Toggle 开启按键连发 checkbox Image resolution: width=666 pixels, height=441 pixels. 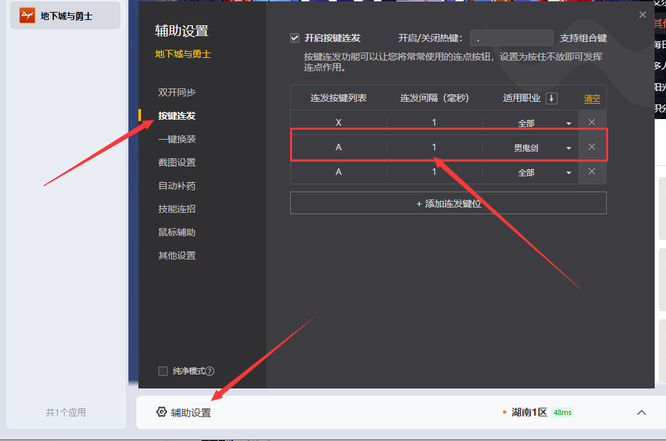click(x=295, y=38)
